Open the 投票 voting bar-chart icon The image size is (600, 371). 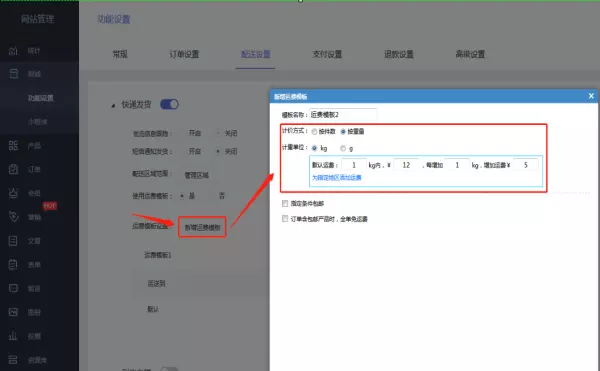point(13,336)
